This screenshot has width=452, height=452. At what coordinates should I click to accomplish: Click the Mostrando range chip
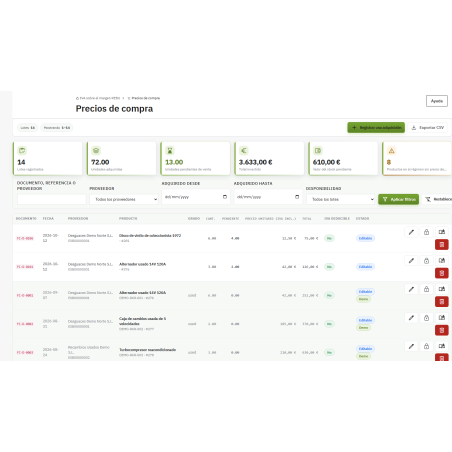click(x=57, y=128)
